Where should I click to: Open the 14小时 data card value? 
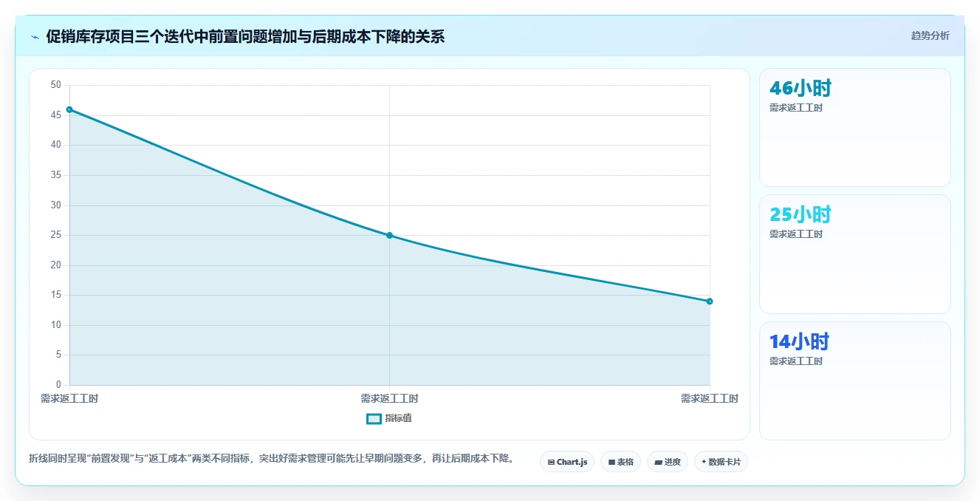pos(800,342)
